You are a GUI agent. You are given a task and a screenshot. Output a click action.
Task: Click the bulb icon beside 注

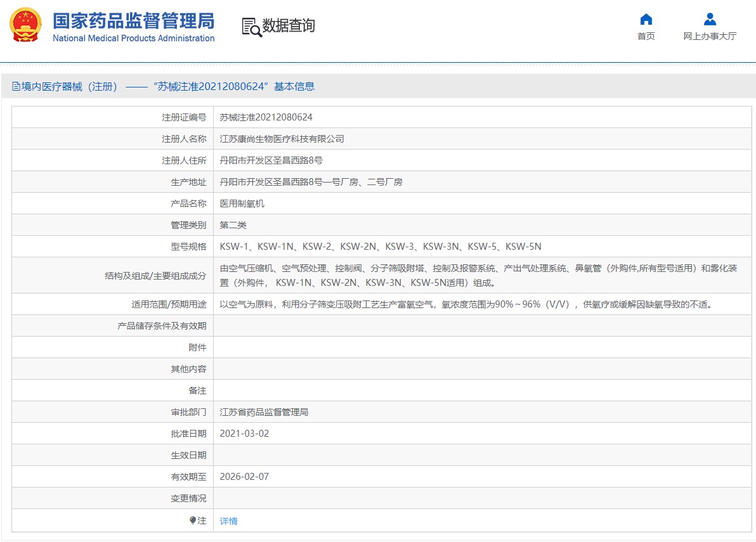(193, 520)
